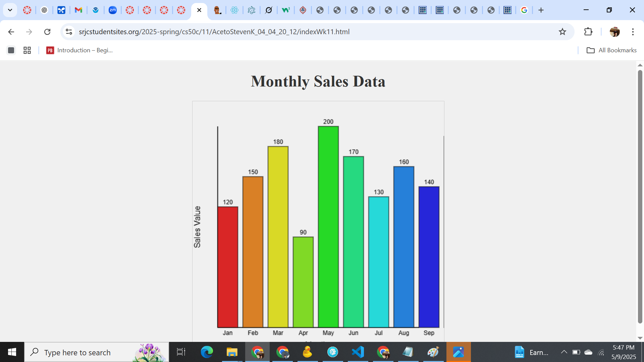The height and width of the screenshot is (362, 644).
Task: Open the tab groups grid icon
Action: coord(27,50)
